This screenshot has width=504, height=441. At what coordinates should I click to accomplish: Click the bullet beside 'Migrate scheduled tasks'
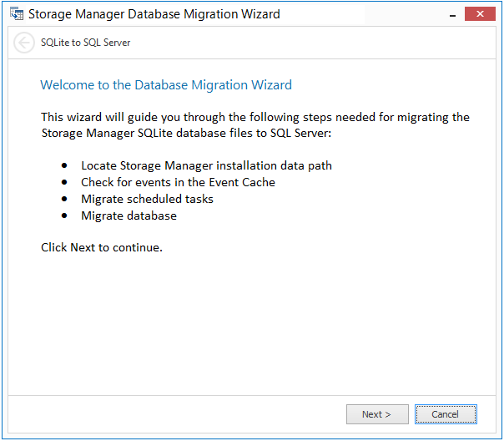point(65,200)
